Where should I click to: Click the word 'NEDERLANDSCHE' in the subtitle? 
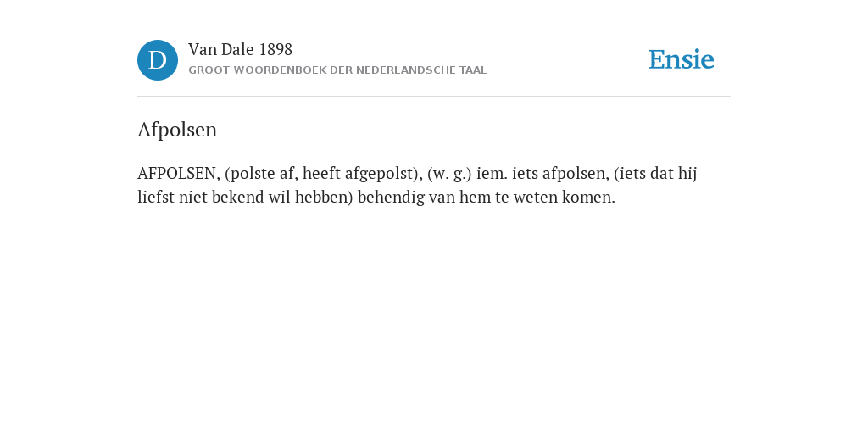coord(405,70)
